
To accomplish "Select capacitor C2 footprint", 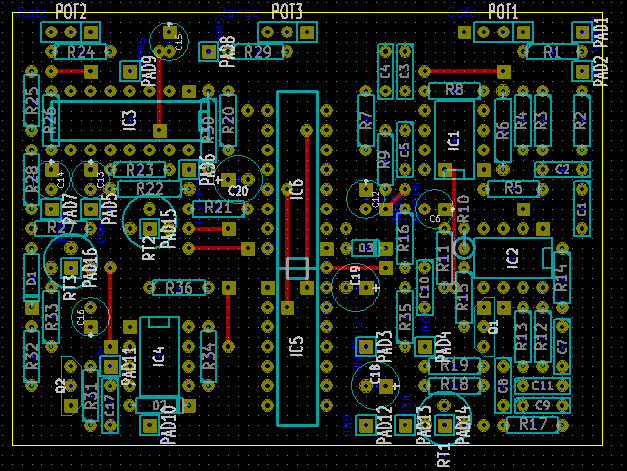I will (562, 170).
